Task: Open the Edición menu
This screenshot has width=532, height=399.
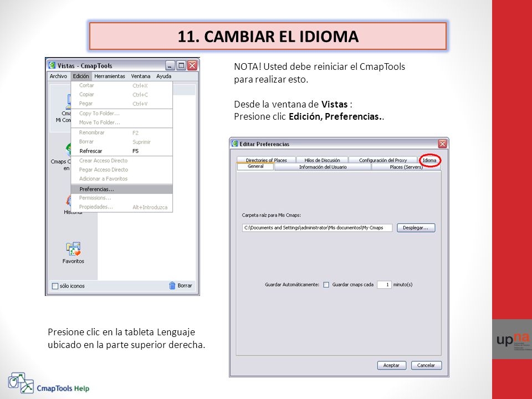Action: coord(81,76)
